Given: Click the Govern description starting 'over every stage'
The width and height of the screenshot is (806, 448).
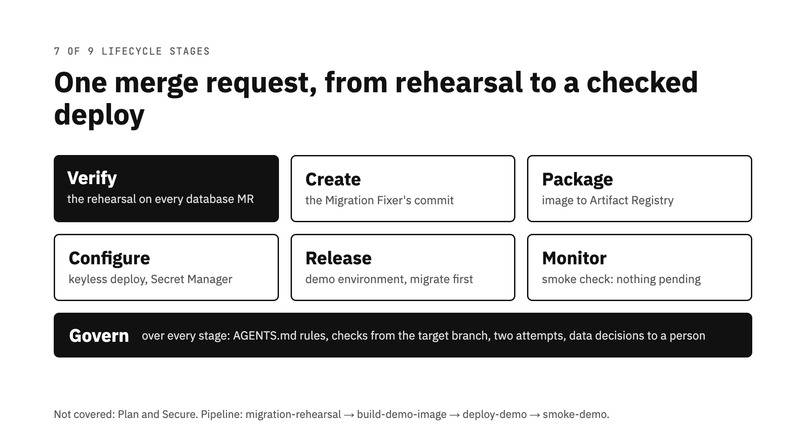Looking at the screenshot, I should (424, 335).
